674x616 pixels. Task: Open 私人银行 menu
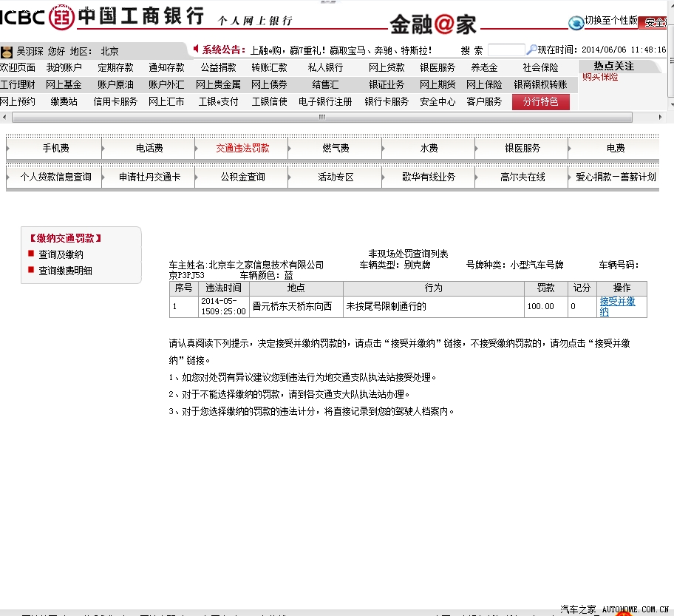325,67
